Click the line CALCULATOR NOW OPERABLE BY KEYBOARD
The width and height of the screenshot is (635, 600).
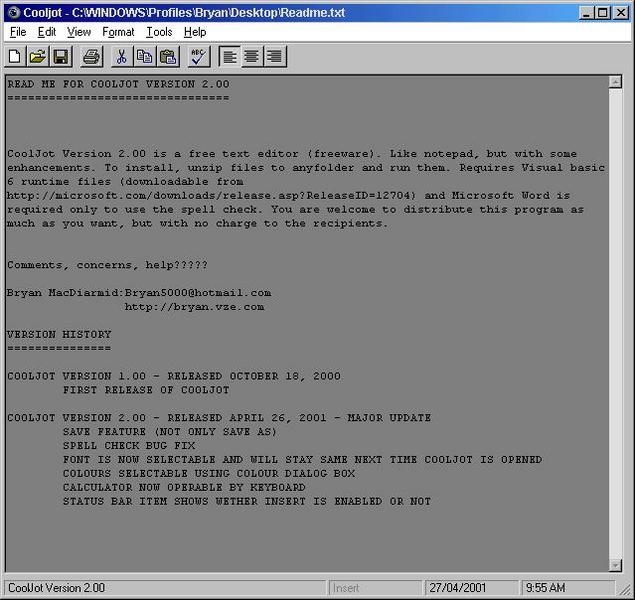(x=184, y=487)
